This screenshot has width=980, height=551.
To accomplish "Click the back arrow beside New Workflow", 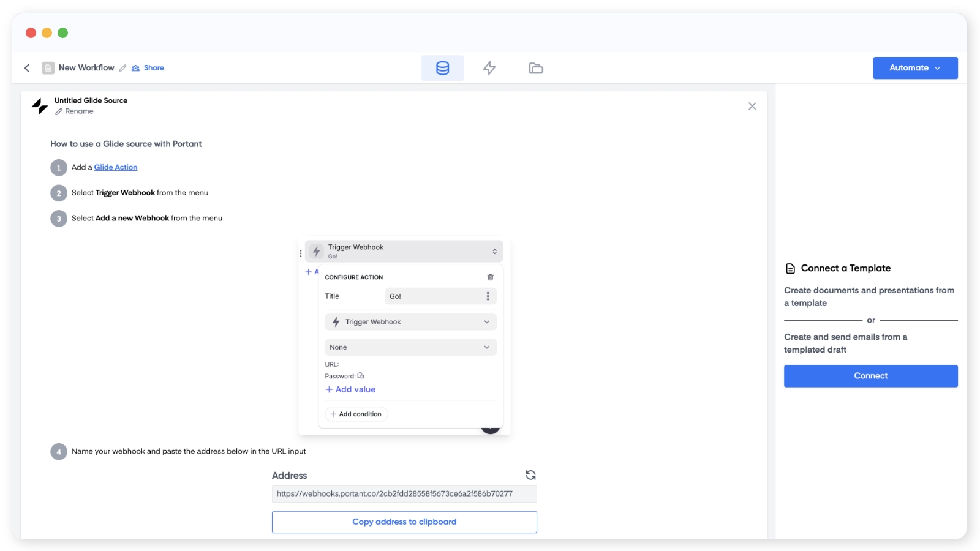I will (x=27, y=68).
